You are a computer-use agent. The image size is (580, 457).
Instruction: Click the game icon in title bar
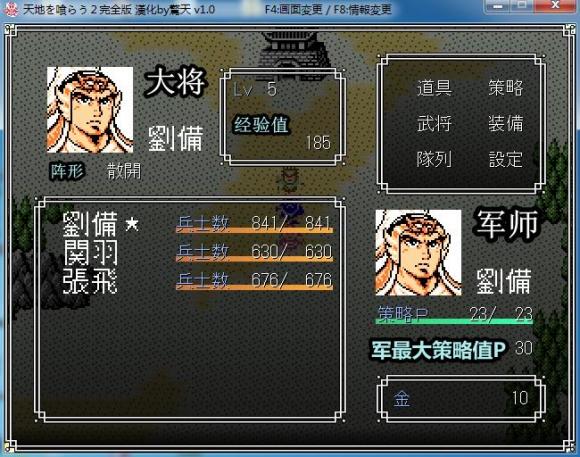(11, 9)
